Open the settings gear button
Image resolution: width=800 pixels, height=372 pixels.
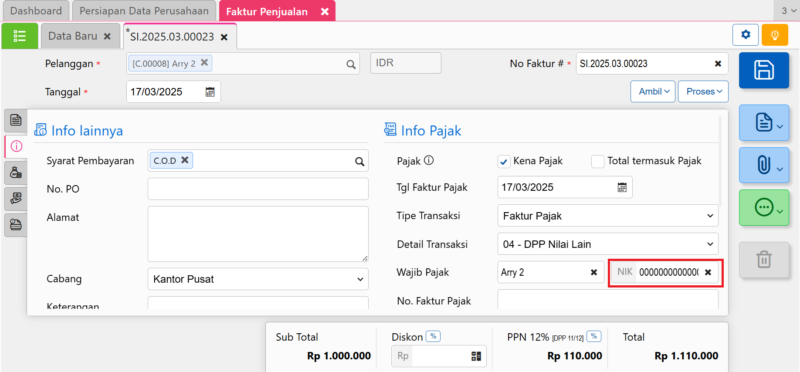coord(746,35)
